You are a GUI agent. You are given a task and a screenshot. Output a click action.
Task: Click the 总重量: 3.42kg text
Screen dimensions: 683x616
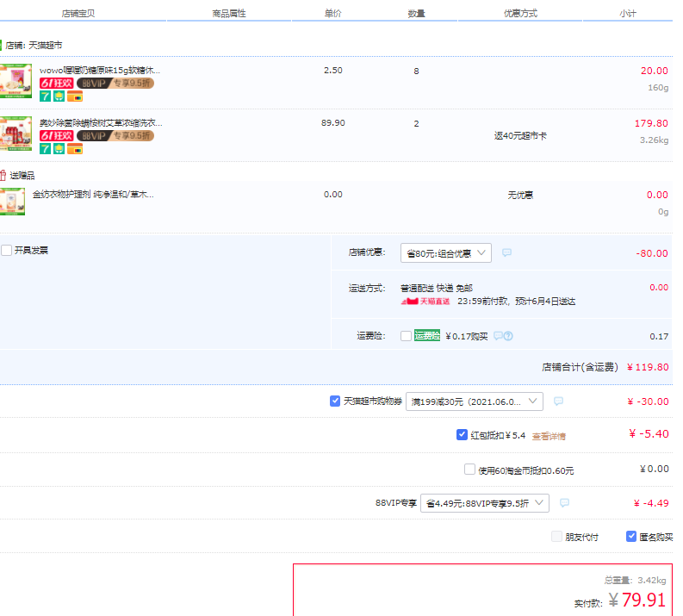[x=635, y=581]
